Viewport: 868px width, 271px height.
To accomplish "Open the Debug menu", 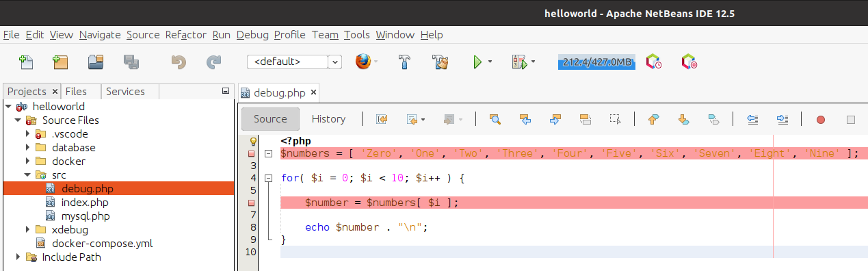I will point(252,34).
